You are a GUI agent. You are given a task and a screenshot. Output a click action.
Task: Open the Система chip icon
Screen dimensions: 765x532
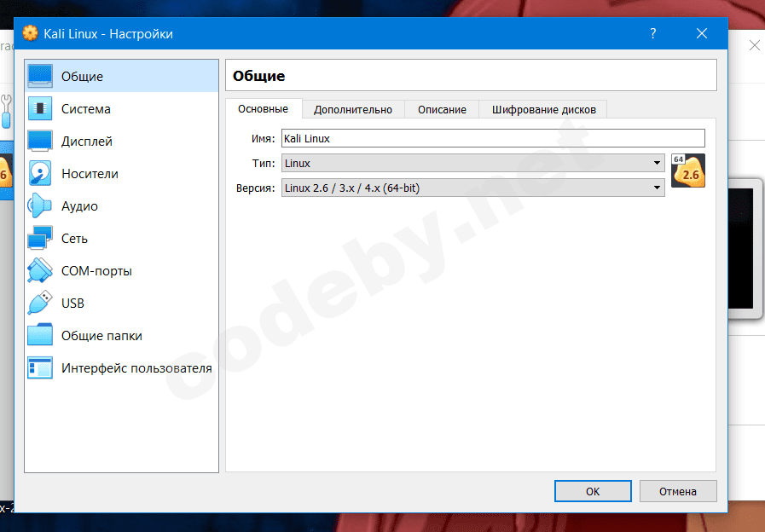[40, 108]
